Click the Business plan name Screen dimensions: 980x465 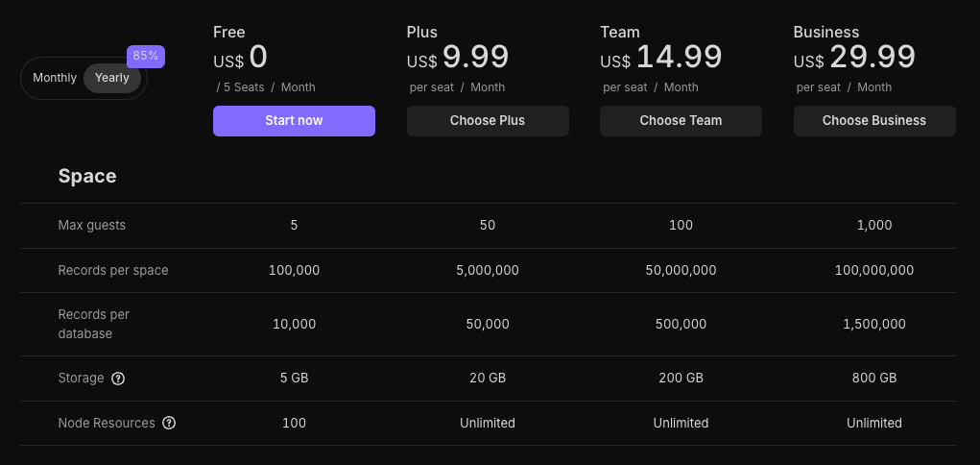pos(826,32)
